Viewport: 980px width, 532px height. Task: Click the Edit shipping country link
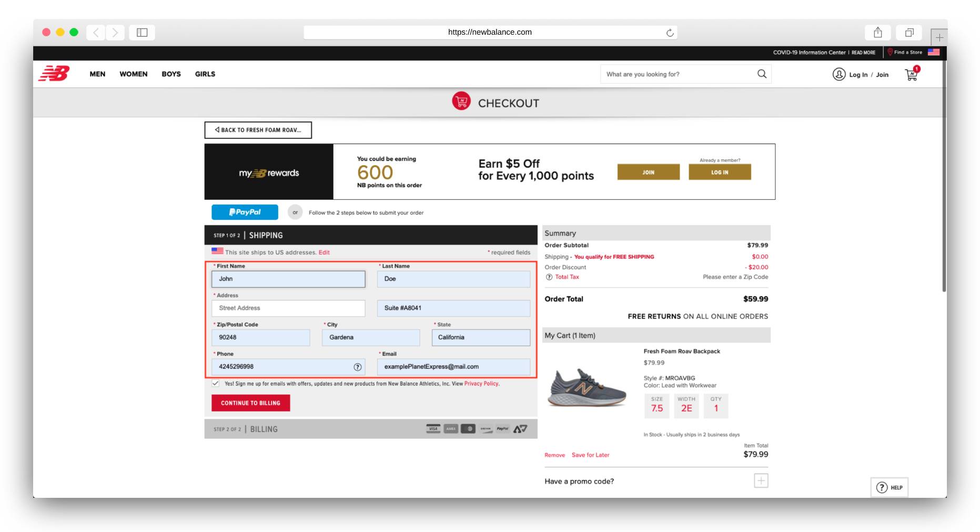click(324, 252)
